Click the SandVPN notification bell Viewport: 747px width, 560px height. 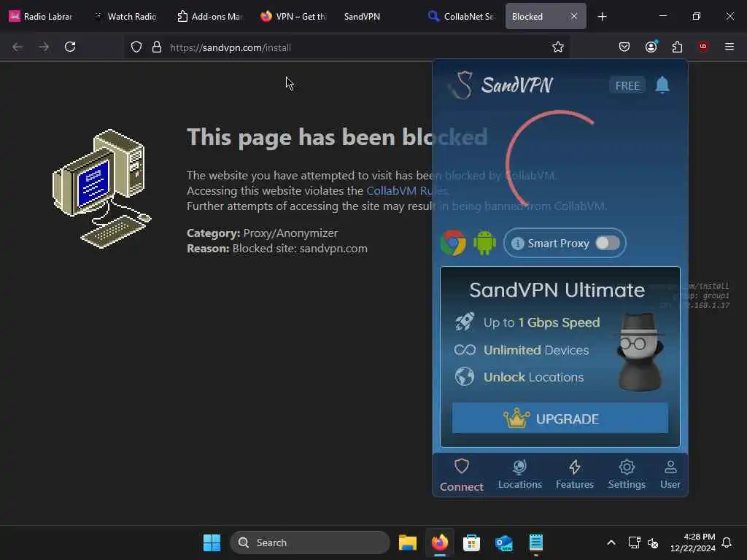tap(662, 85)
